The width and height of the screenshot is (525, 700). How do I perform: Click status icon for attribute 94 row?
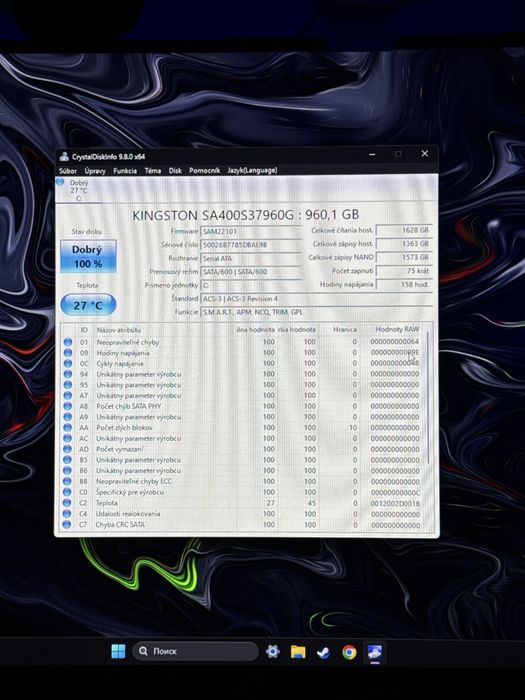point(68,375)
